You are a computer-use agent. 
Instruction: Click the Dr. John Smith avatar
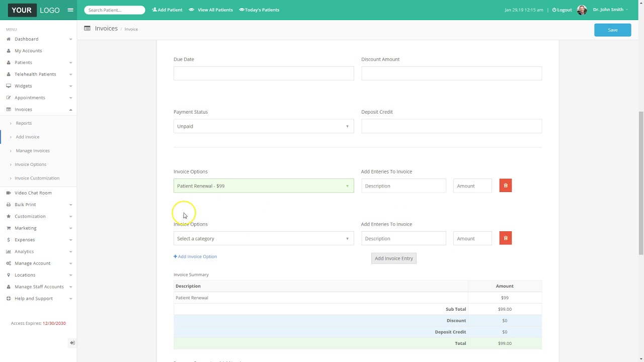click(x=582, y=10)
